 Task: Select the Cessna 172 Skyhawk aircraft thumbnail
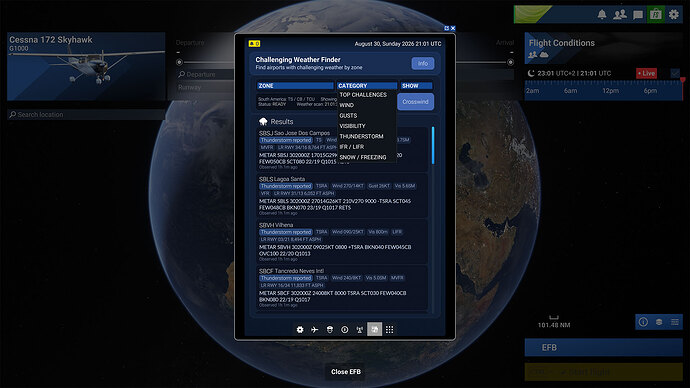86,66
